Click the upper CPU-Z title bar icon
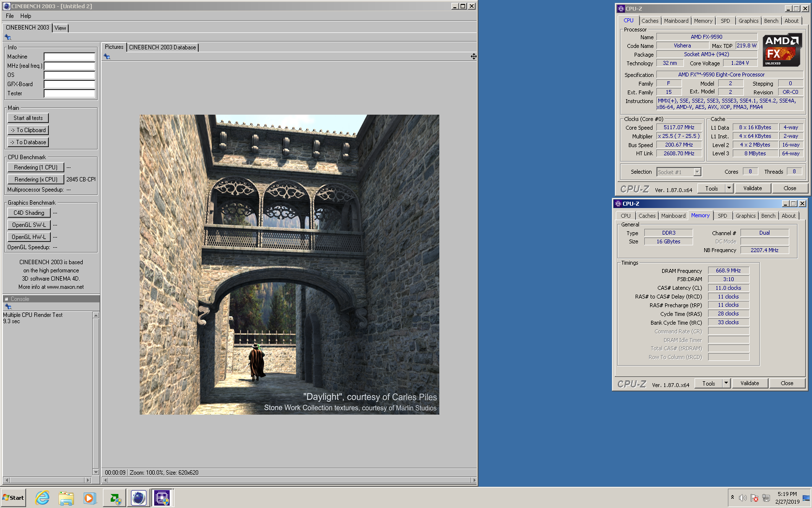Viewport: 812px width, 508px height. click(621, 9)
